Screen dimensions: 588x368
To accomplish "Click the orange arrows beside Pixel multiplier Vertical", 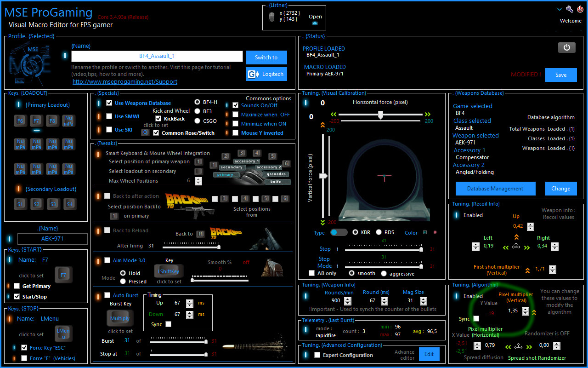I will [x=534, y=312].
